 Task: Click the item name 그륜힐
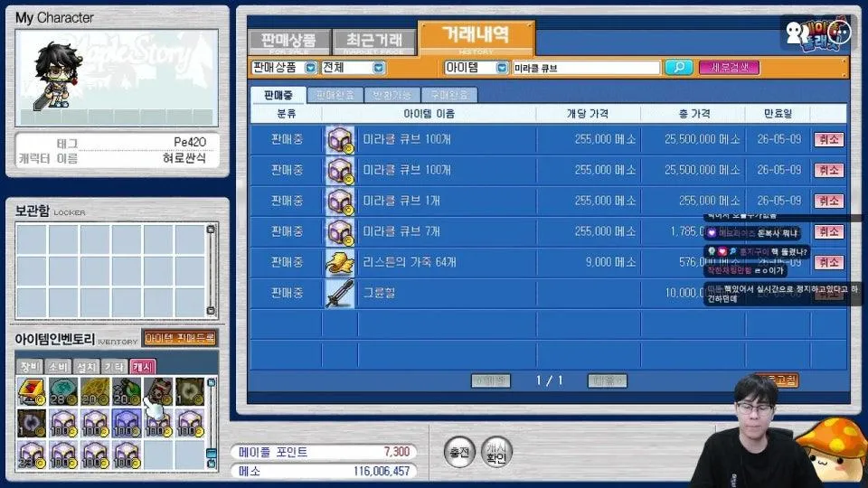(x=379, y=293)
